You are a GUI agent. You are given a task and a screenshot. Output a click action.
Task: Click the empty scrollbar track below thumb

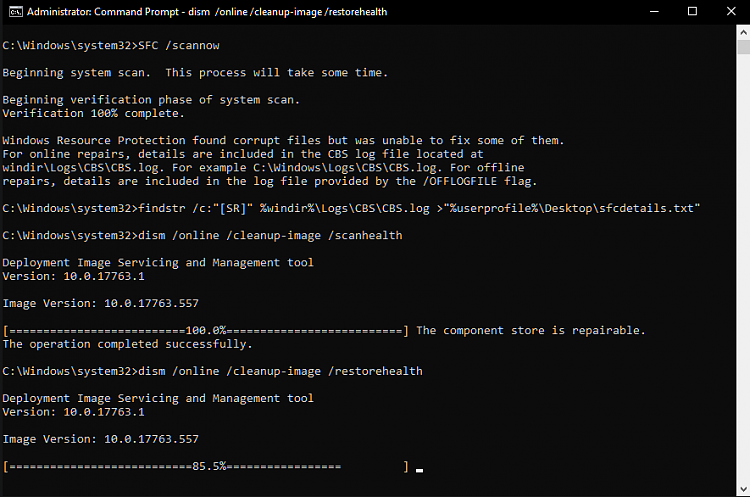pos(743,268)
